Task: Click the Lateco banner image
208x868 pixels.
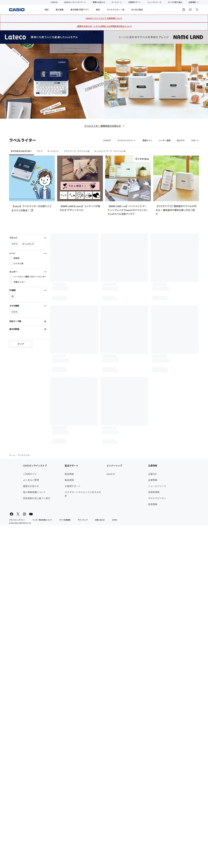Action: tap(52, 74)
